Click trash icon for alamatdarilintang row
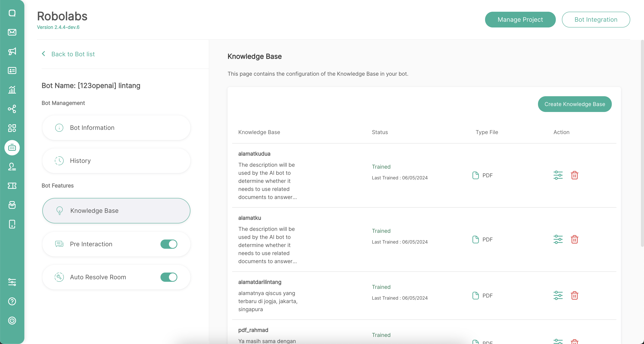 tap(574, 295)
